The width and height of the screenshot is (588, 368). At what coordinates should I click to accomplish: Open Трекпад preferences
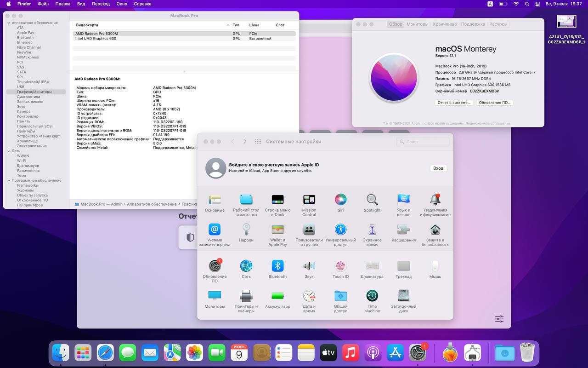[x=403, y=266]
